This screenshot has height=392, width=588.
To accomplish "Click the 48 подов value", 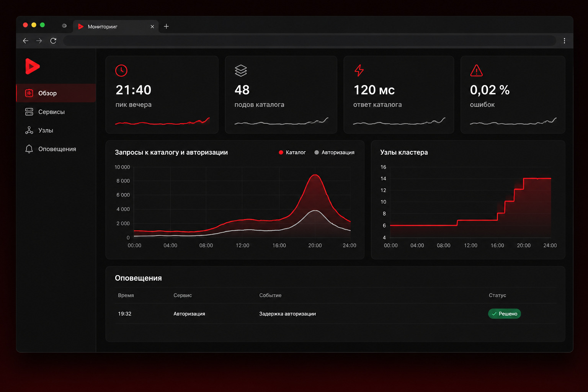I will pyautogui.click(x=242, y=90).
